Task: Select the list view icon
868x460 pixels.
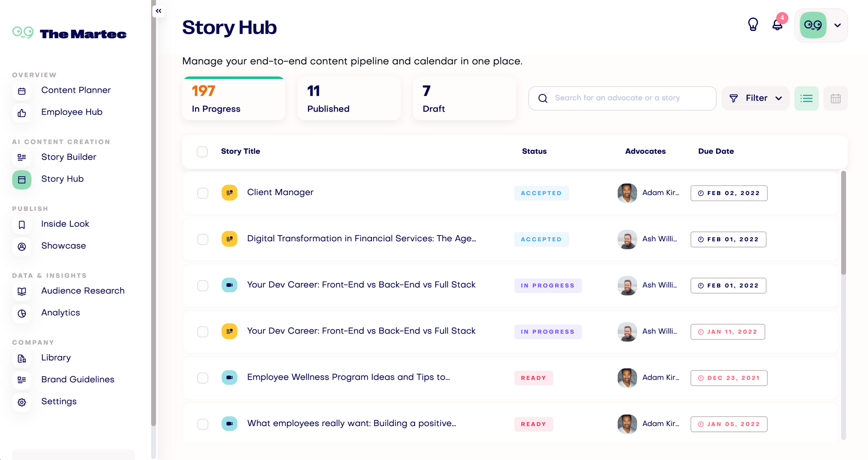Action: (806, 99)
